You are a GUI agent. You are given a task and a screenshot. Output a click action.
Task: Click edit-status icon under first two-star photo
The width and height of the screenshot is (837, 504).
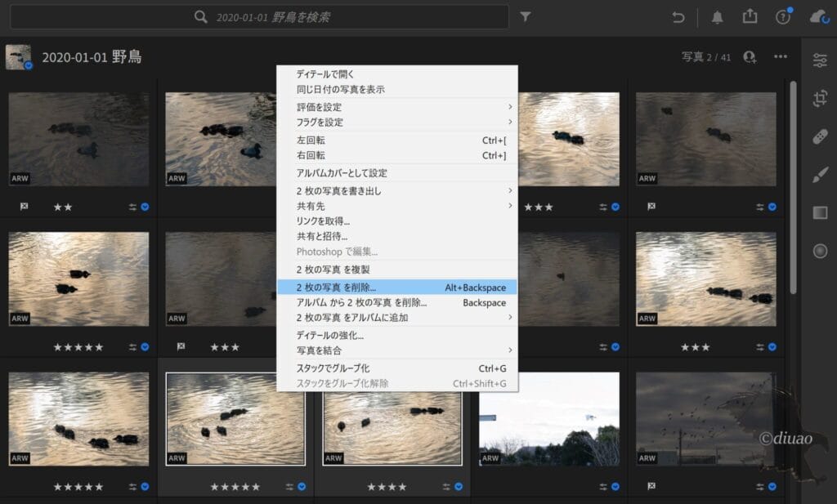(132, 207)
